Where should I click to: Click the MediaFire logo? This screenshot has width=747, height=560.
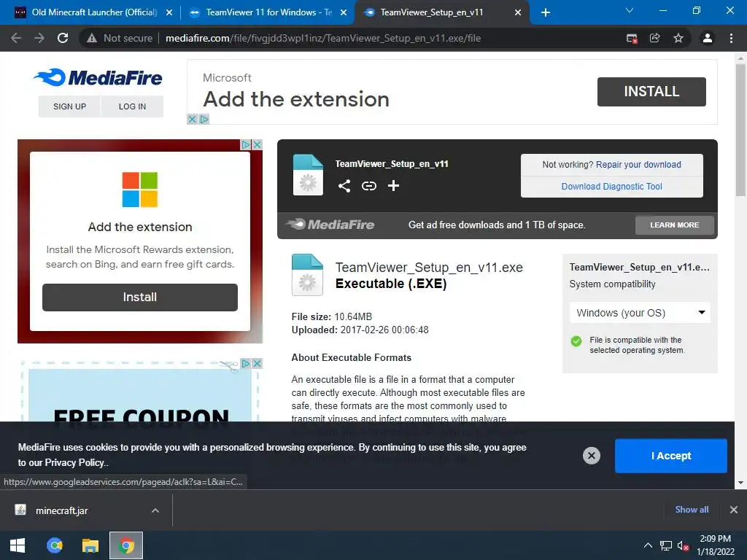(98, 77)
